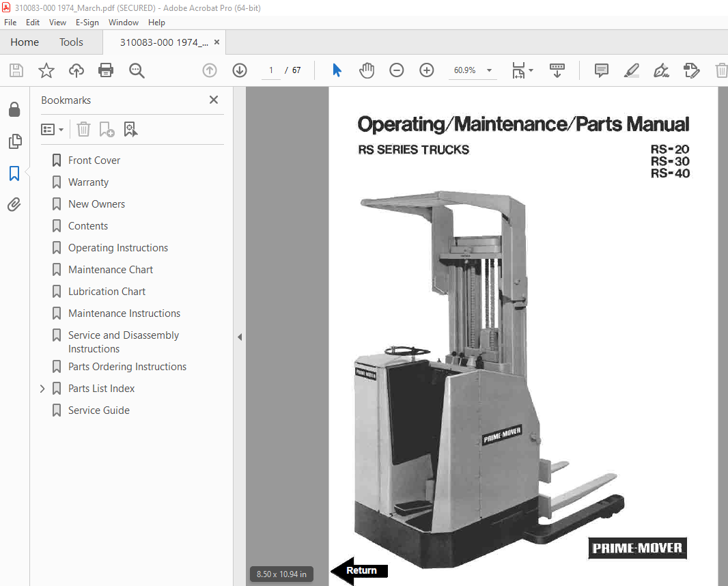Jump to Contents bookmark

[87, 225]
